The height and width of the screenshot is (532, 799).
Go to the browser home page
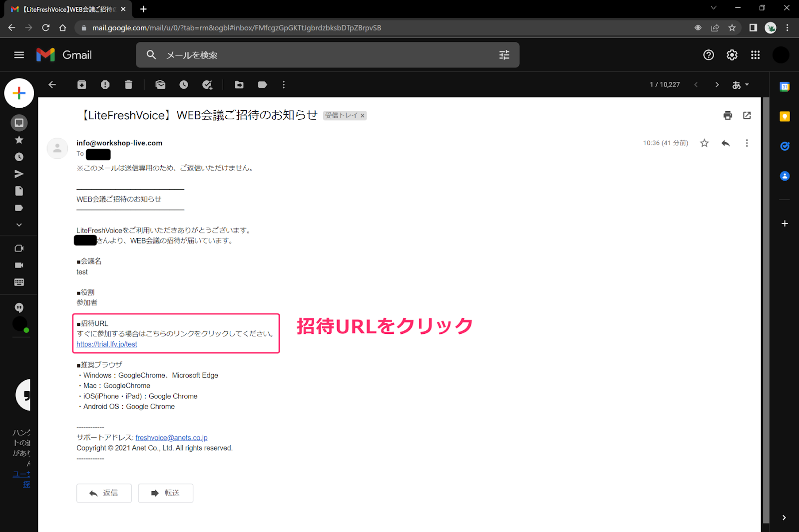point(62,27)
